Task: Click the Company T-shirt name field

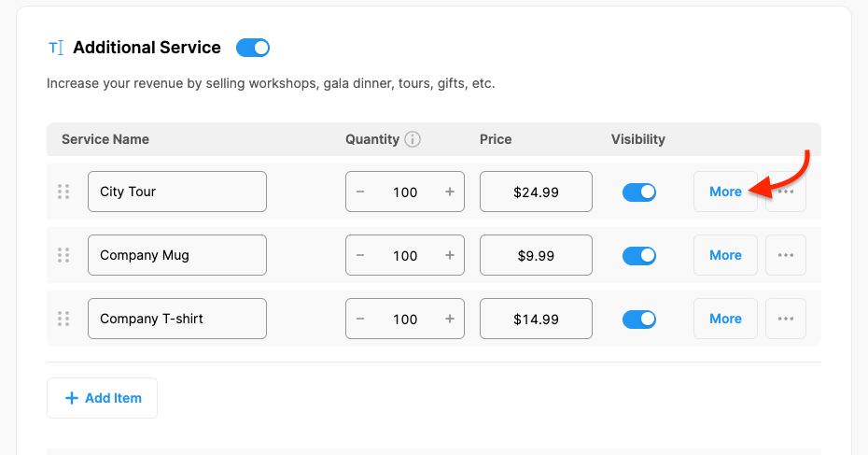Action: [x=177, y=319]
